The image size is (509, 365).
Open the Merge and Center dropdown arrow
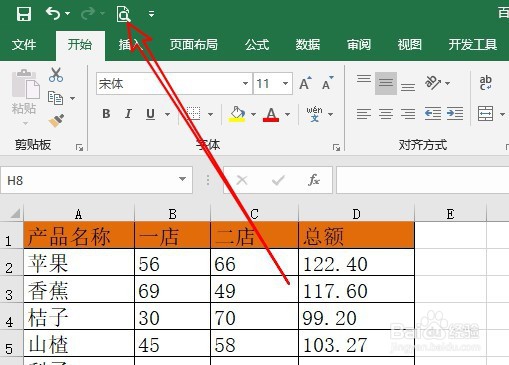pos(502,114)
